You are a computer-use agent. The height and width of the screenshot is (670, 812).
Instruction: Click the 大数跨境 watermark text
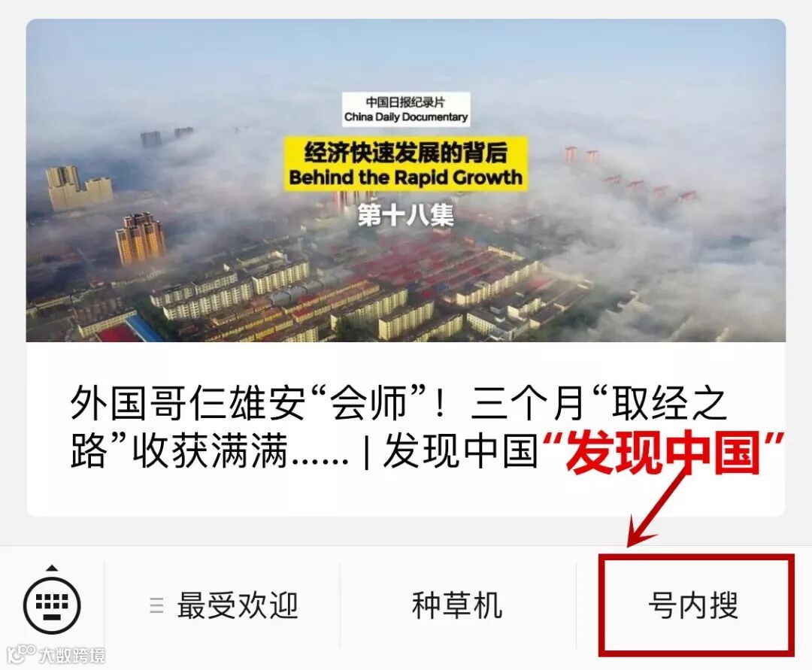pos(72,656)
